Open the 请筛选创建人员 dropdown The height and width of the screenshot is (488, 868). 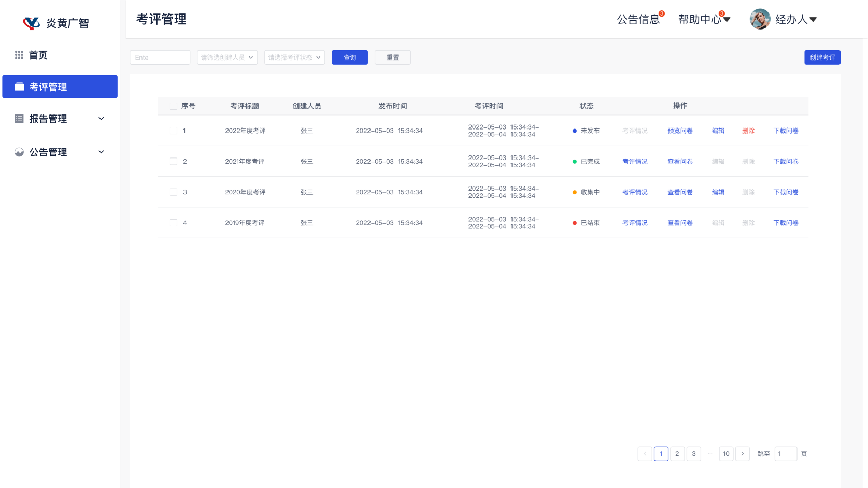227,58
